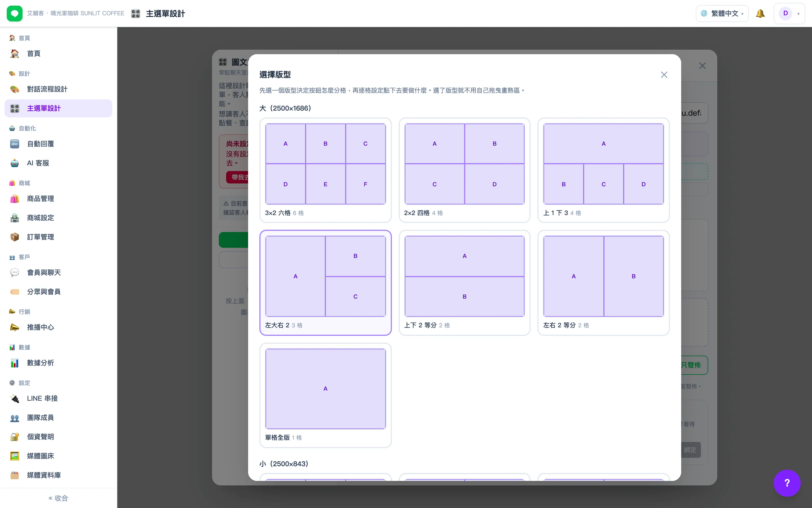Click the 分眾與會員 tag icon
The height and width of the screenshot is (508, 812).
pyautogui.click(x=15, y=292)
